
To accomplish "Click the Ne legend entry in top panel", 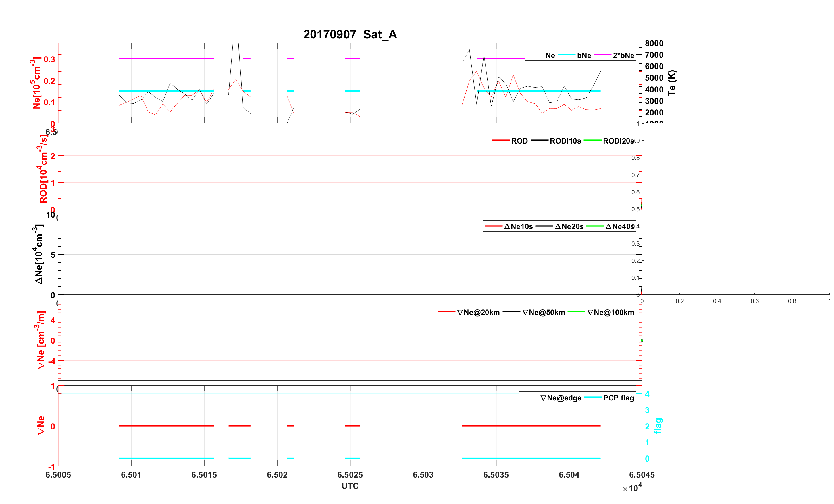I will pyautogui.click(x=550, y=55).
